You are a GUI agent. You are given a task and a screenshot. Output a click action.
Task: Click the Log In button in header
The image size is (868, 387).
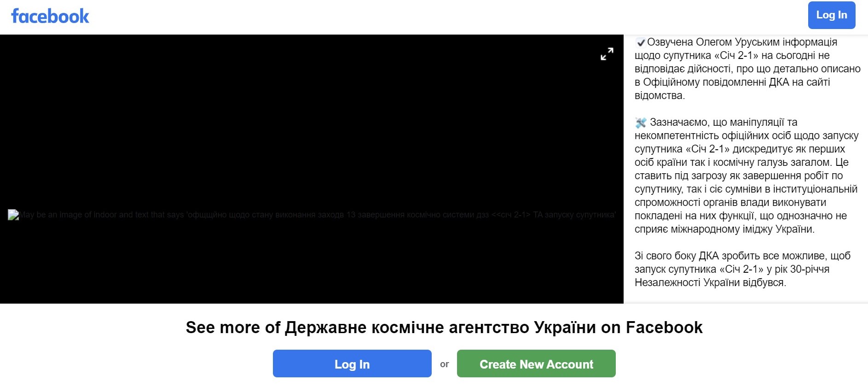832,15
